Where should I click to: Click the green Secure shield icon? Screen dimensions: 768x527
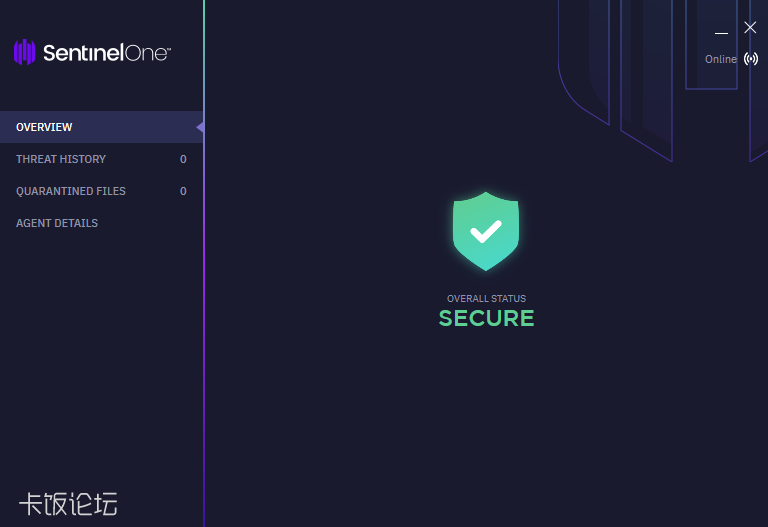486,231
